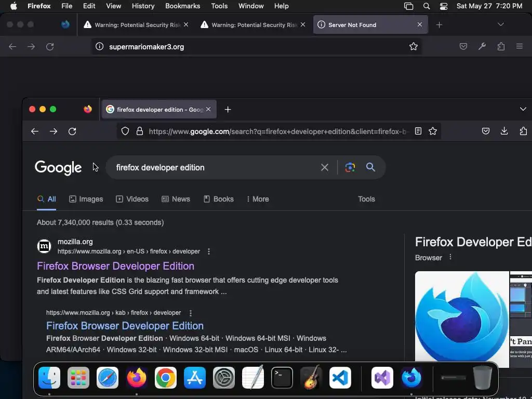The image size is (532, 399).
Task: Close the second Potential Security Risk tab
Action: pyautogui.click(x=303, y=24)
